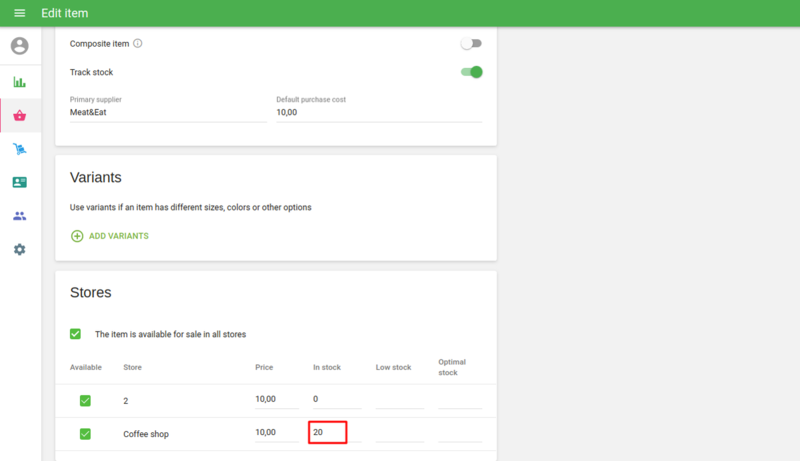Edit the Default purchase cost field
The image size is (800, 461).
coord(378,114)
